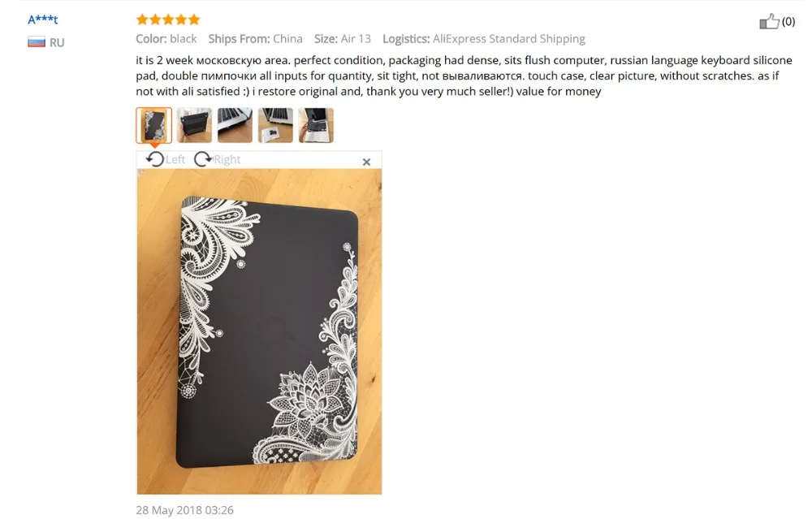Click the first orange rating star

[x=142, y=19]
